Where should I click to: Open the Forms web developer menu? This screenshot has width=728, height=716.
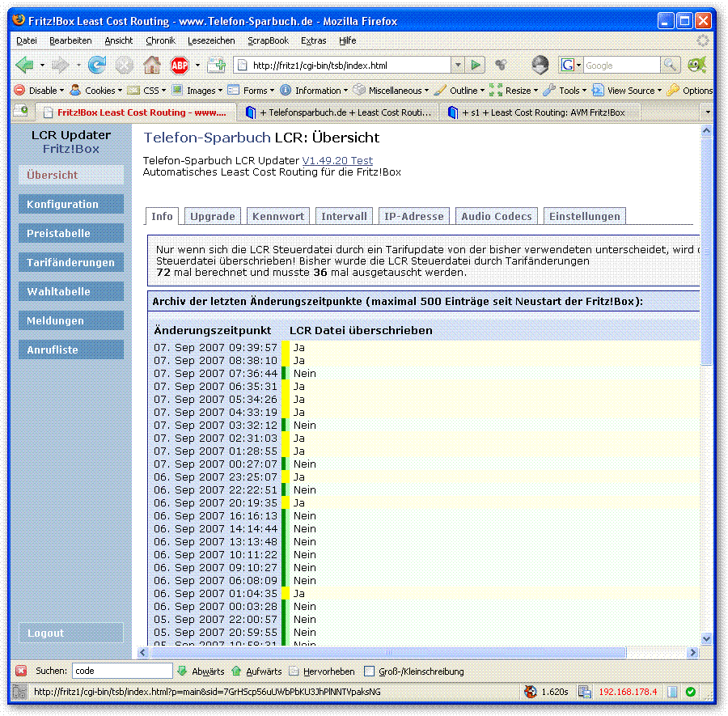(251, 90)
